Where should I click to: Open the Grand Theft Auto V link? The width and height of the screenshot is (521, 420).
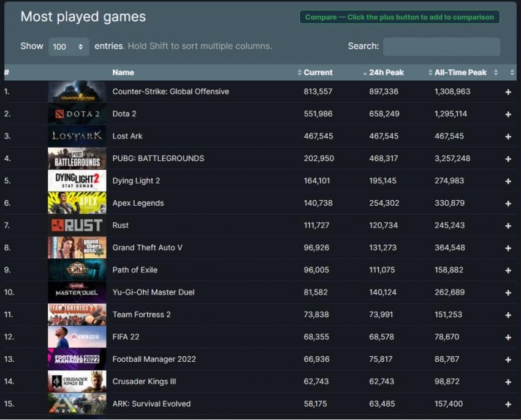[147, 248]
